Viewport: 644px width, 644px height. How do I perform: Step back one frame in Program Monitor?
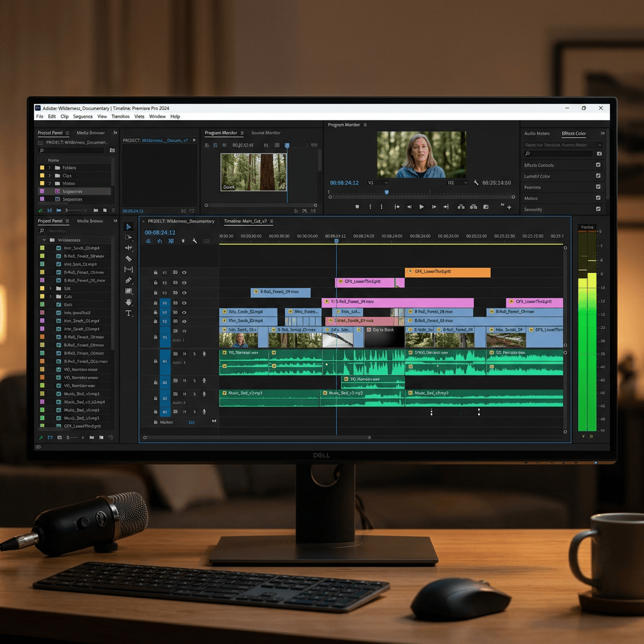409,207
